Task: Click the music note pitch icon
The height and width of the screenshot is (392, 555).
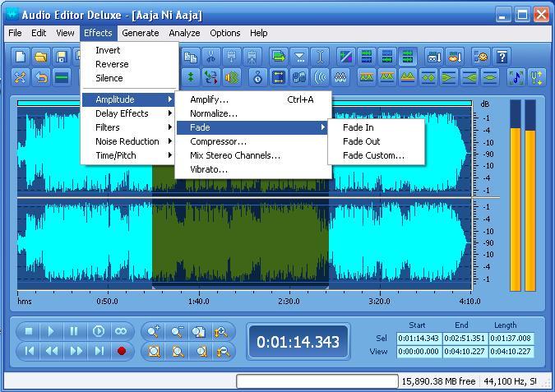Action: click(x=516, y=77)
